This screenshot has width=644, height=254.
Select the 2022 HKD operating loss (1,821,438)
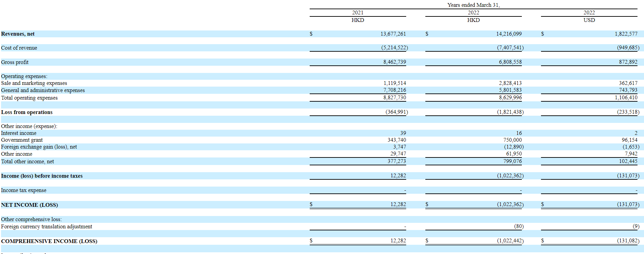[510, 112]
